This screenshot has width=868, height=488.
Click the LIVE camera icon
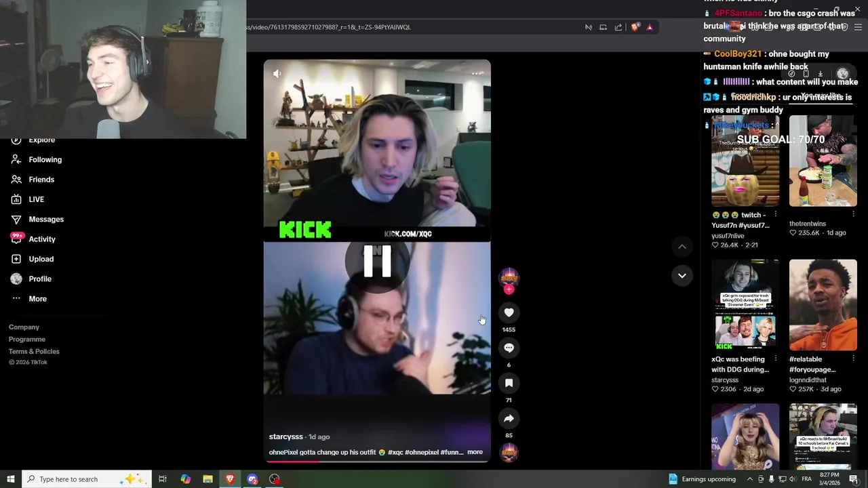pos(16,199)
